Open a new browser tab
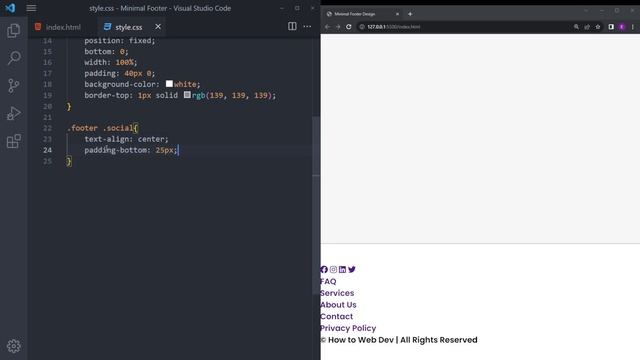The width and height of the screenshot is (640, 360). point(410,14)
